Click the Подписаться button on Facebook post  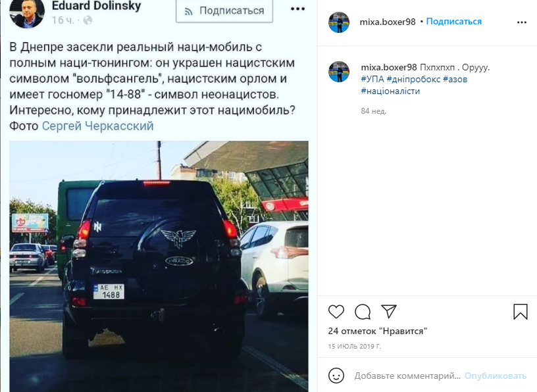tap(224, 11)
